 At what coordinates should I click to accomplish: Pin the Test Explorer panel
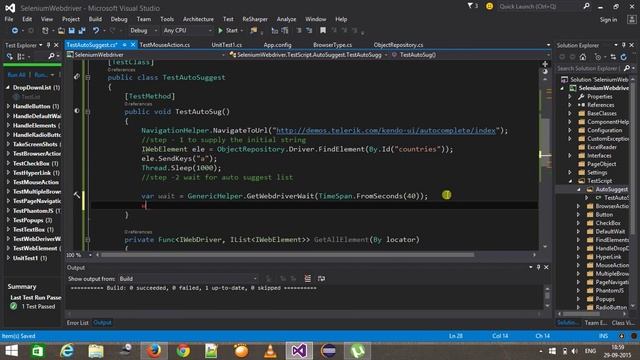pos(49,45)
